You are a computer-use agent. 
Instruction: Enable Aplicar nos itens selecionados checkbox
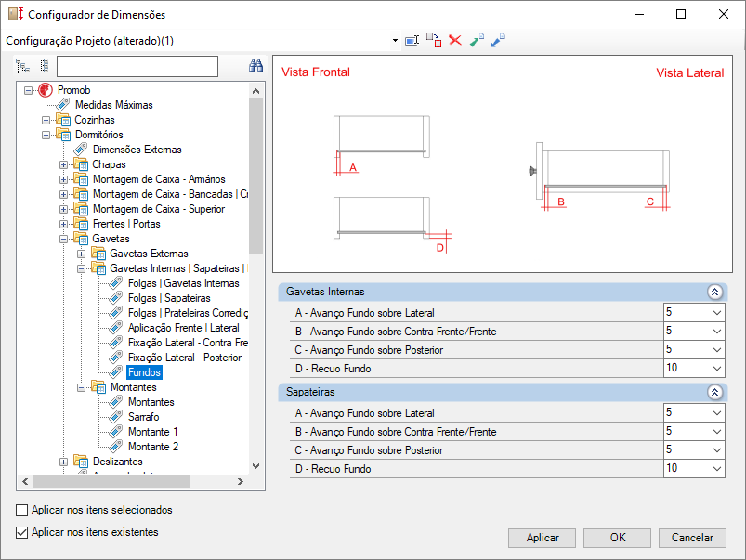coord(22,510)
